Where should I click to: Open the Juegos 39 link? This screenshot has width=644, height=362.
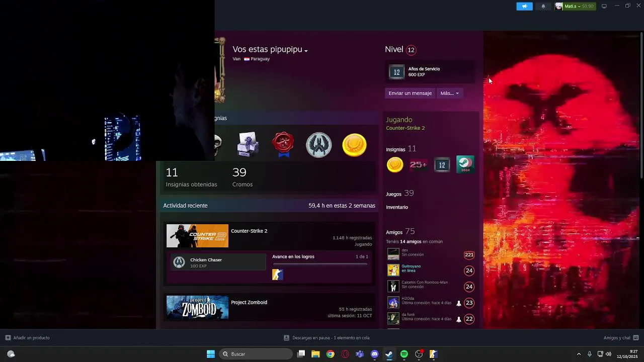click(400, 194)
